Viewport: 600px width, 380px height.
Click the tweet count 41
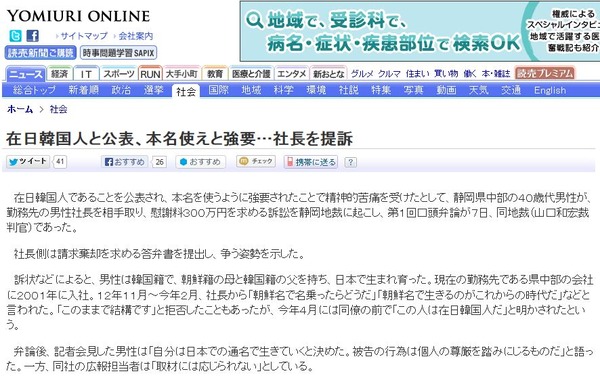click(60, 162)
